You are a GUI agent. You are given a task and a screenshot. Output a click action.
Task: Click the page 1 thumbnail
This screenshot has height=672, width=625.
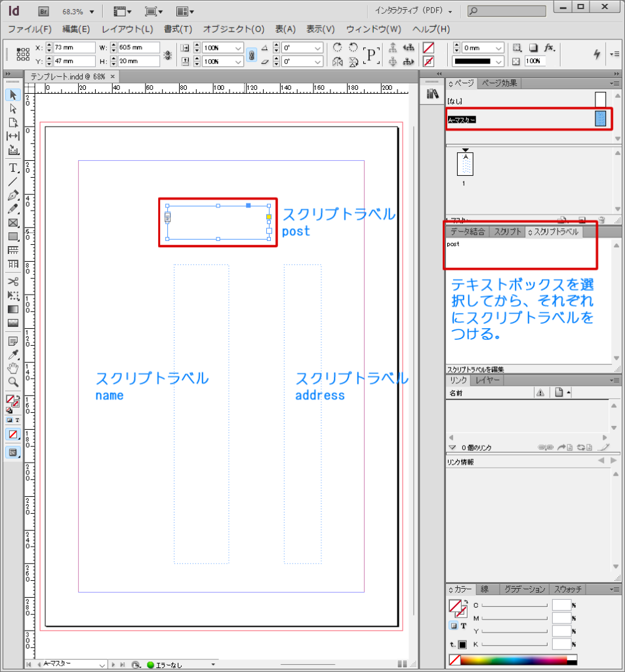pos(464,165)
